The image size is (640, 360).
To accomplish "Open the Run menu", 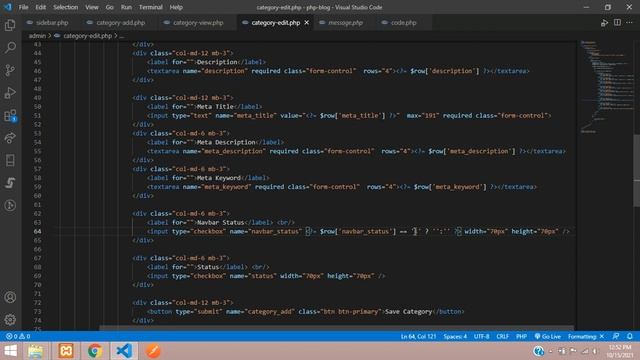I will click(126, 7).
